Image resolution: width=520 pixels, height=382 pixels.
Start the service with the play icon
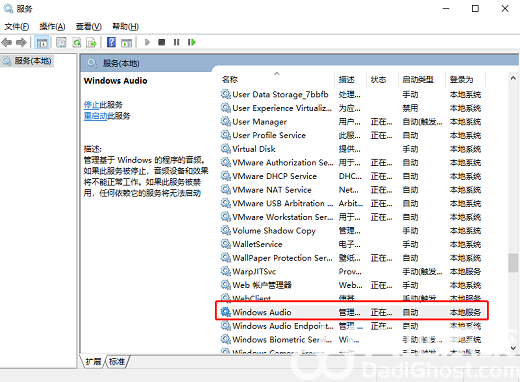[x=147, y=42]
